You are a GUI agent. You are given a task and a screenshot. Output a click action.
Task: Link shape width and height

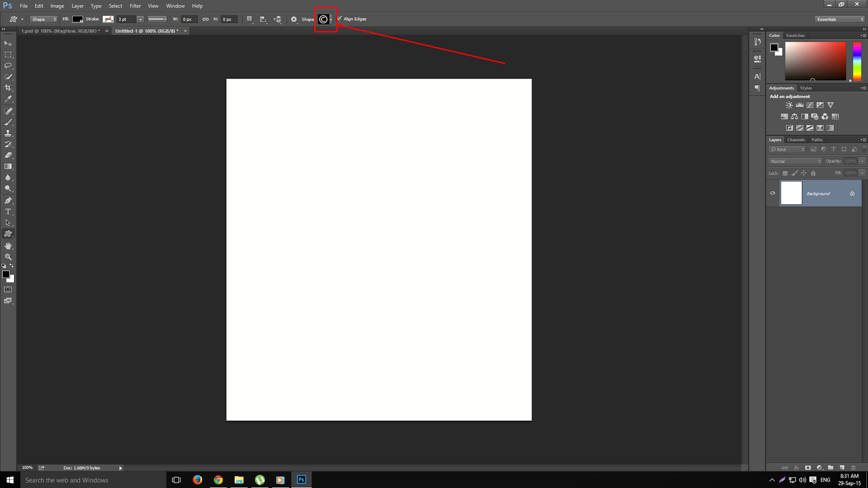click(x=206, y=19)
